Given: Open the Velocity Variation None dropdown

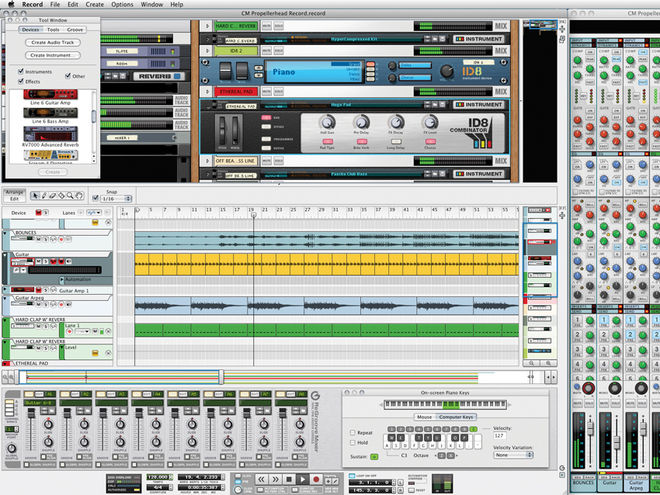Looking at the screenshot, I should 514,455.
